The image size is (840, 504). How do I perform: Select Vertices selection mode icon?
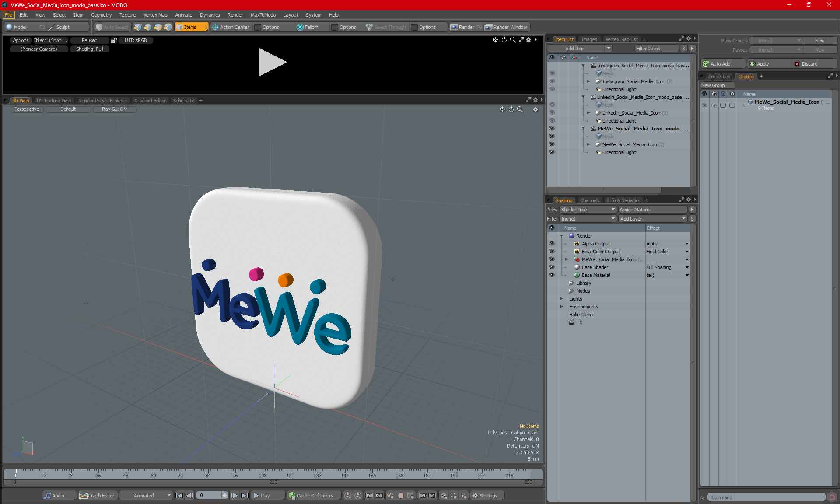click(x=138, y=27)
